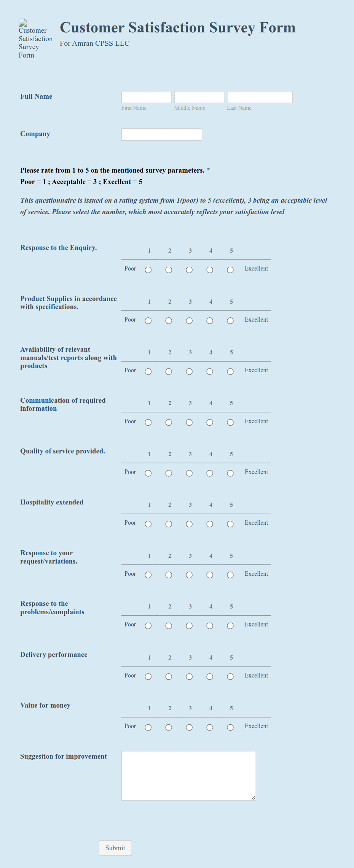Image resolution: width=354 pixels, height=868 pixels.
Task: Click the Last Name input field
Action: click(259, 97)
